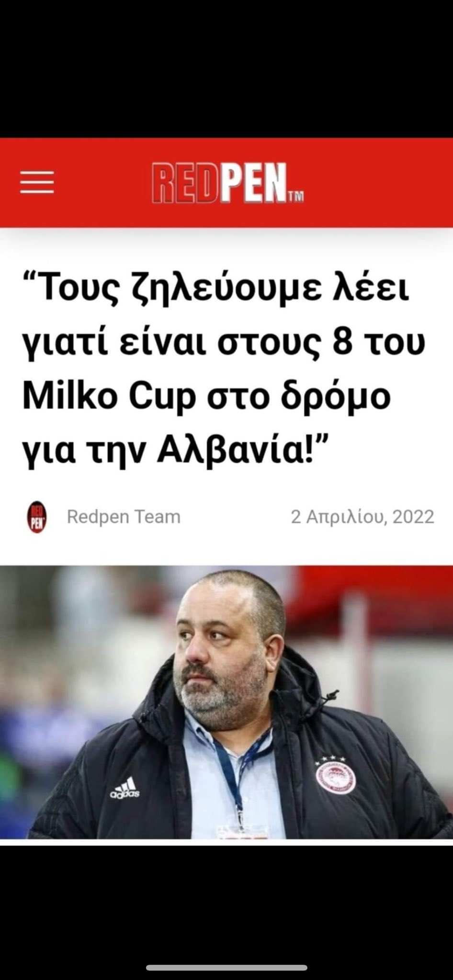Screen dimensions: 453x980
Task: Tap the article photo of the man
Action: pos(226,702)
